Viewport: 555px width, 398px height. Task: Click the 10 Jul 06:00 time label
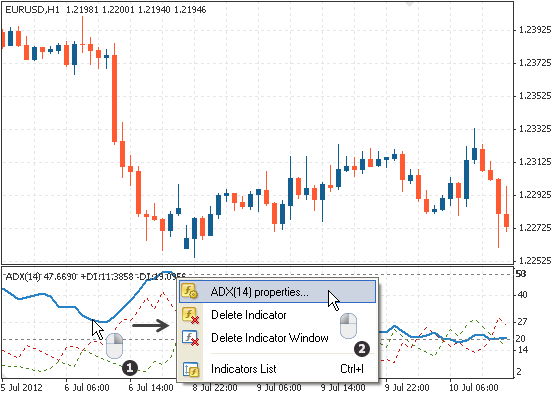pyautogui.click(x=474, y=388)
